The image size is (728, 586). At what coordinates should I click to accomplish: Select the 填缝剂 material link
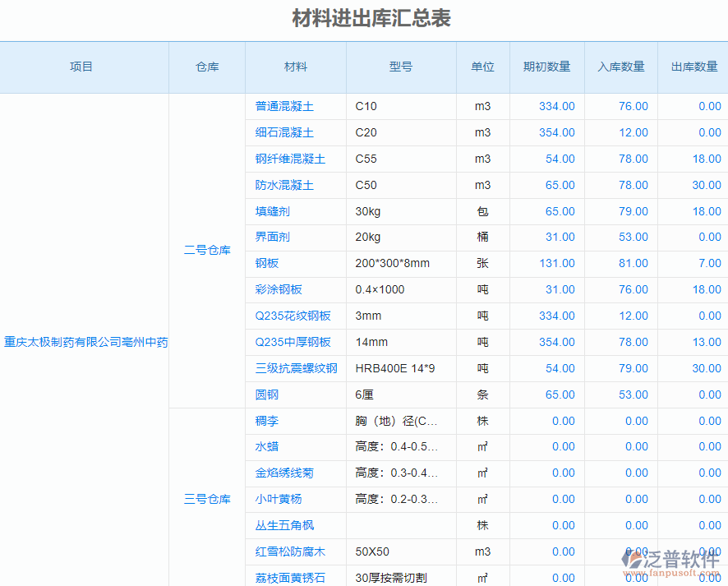point(272,211)
